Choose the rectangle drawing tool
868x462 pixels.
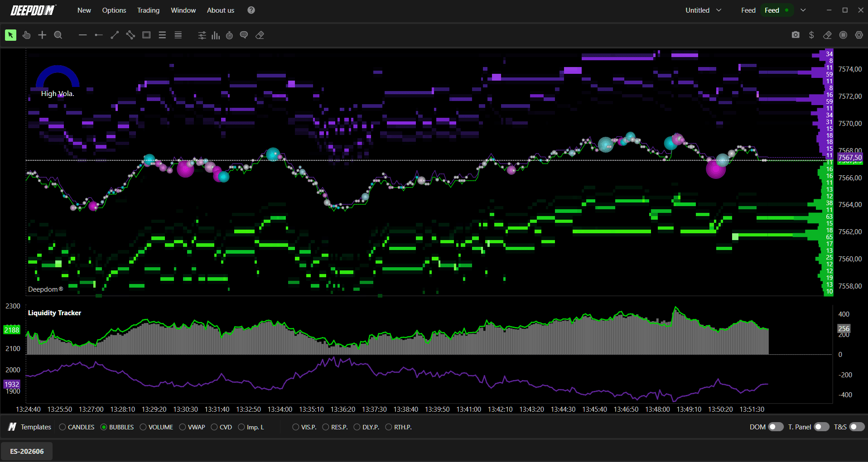pos(146,35)
